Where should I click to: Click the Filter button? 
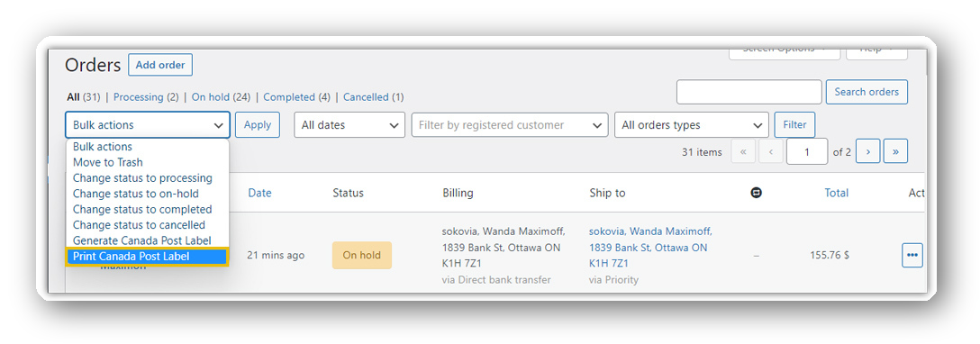pos(795,125)
